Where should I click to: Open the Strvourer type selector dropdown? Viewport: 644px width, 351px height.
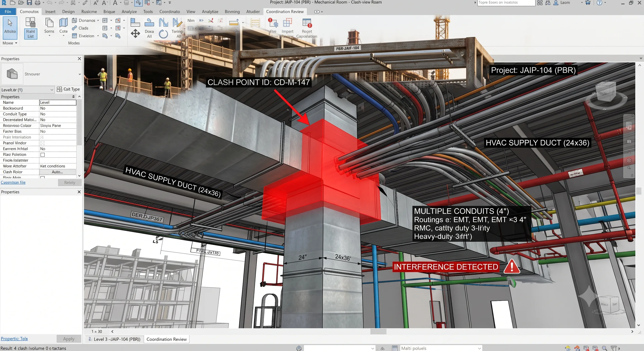tap(80, 74)
